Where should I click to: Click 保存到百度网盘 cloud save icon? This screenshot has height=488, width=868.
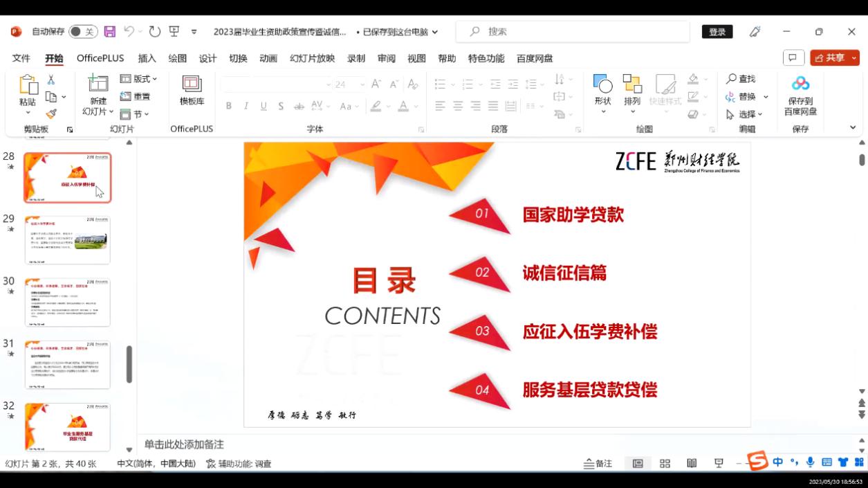coord(800,94)
